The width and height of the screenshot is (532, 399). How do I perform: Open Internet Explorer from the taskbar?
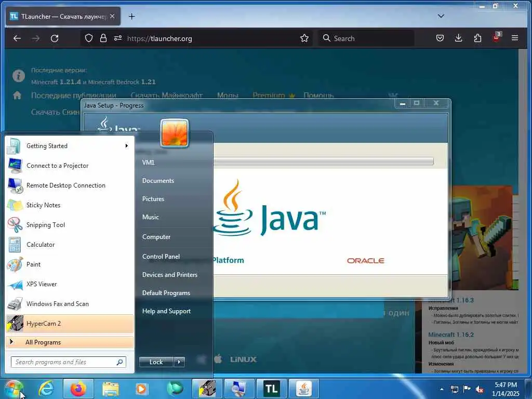[x=46, y=389]
